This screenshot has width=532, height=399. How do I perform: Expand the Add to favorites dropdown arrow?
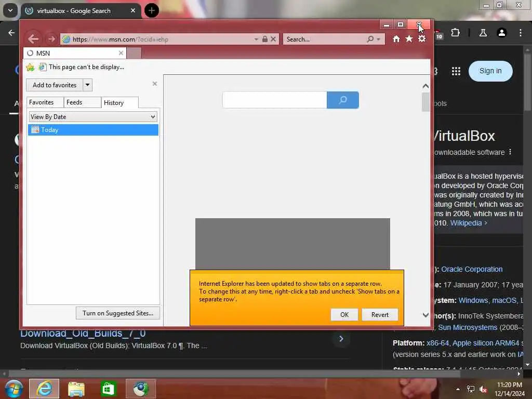coord(87,85)
